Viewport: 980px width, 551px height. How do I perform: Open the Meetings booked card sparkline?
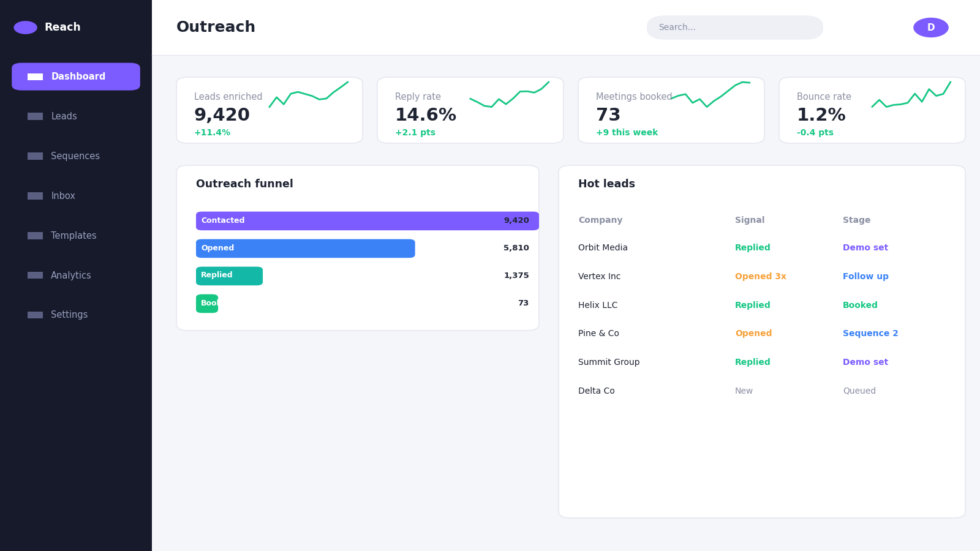click(710, 94)
